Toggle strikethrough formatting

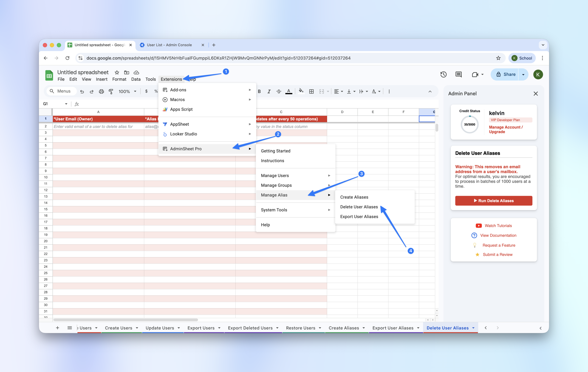click(x=279, y=91)
